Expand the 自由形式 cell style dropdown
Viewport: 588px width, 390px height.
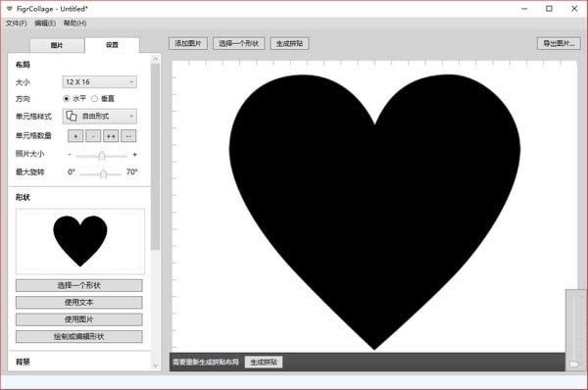click(x=99, y=116)
